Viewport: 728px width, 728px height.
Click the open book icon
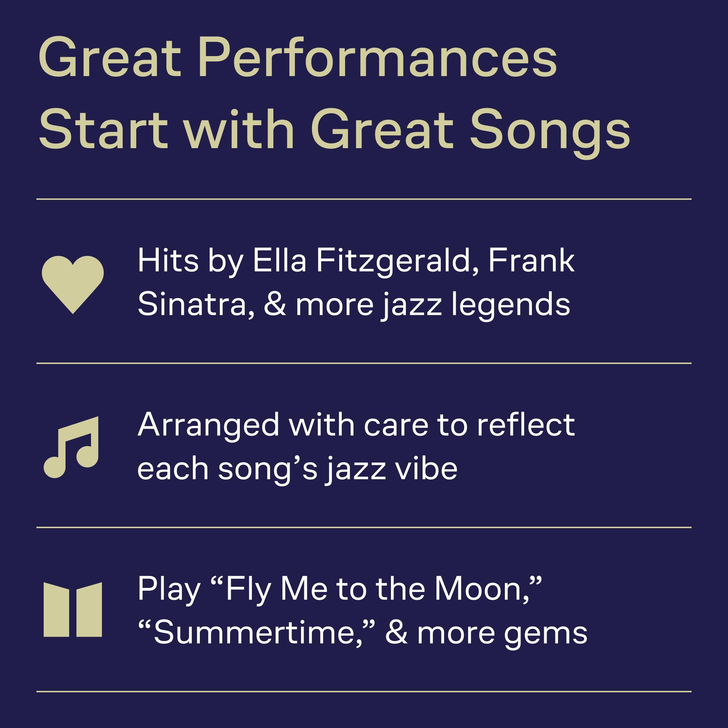(72, 609)
